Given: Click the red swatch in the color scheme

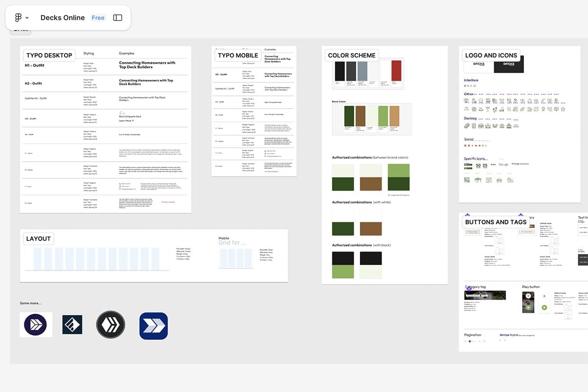Looking at the screenshot, I should 396,71.
